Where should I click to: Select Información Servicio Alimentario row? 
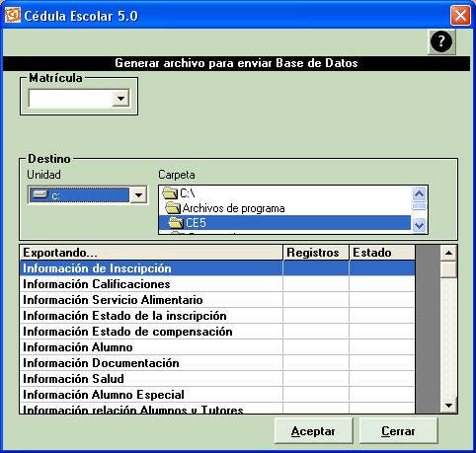point(217,300)
